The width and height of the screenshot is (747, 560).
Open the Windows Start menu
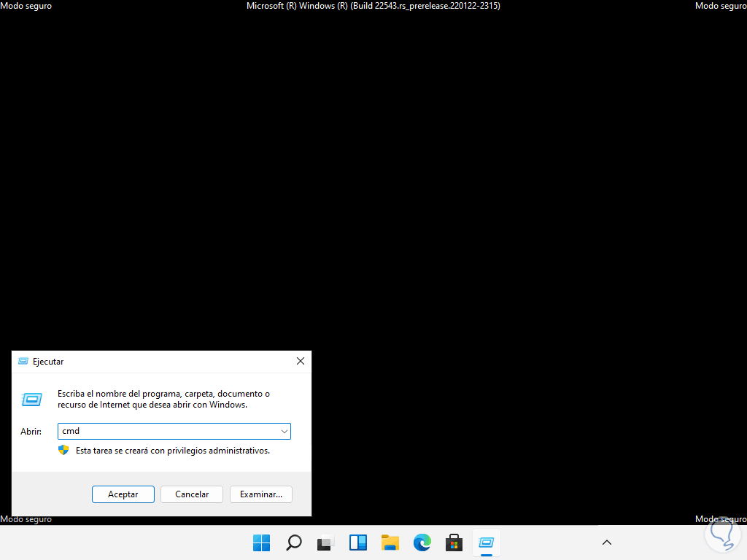tap(262, 542)
